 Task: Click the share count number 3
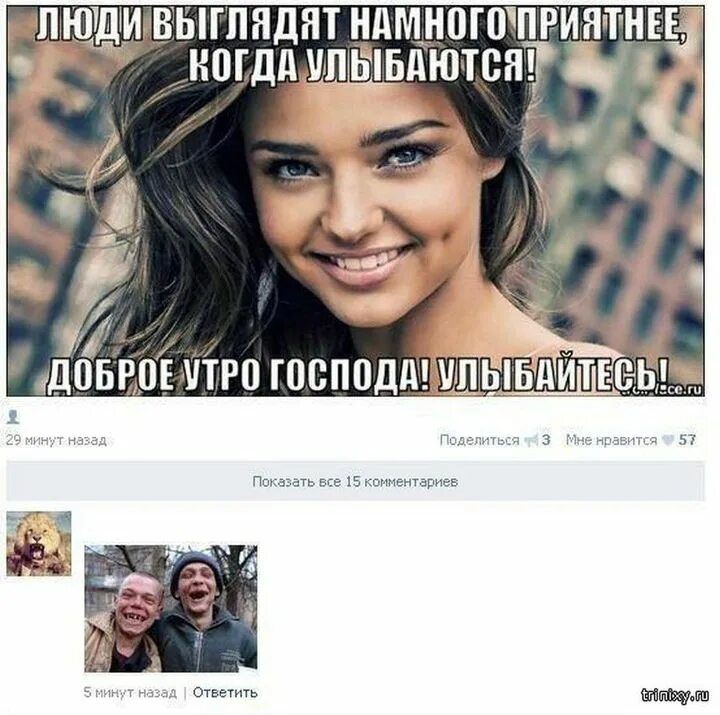pos(546,440)
